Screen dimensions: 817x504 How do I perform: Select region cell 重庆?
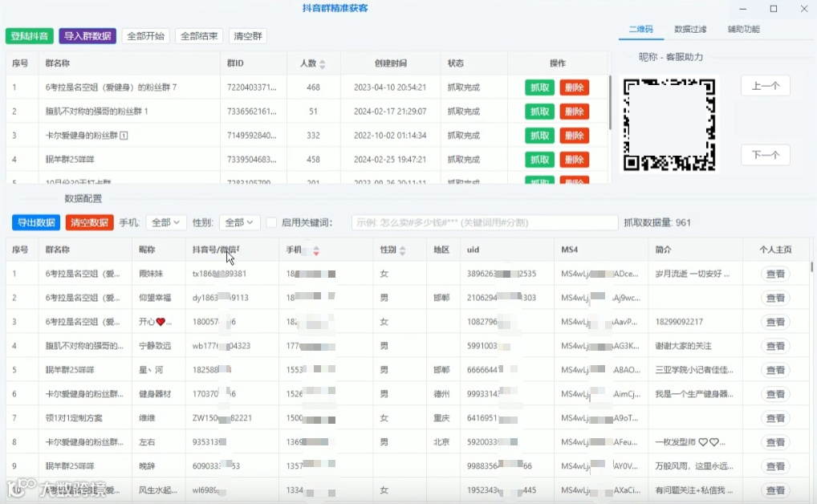click(441, 417)
